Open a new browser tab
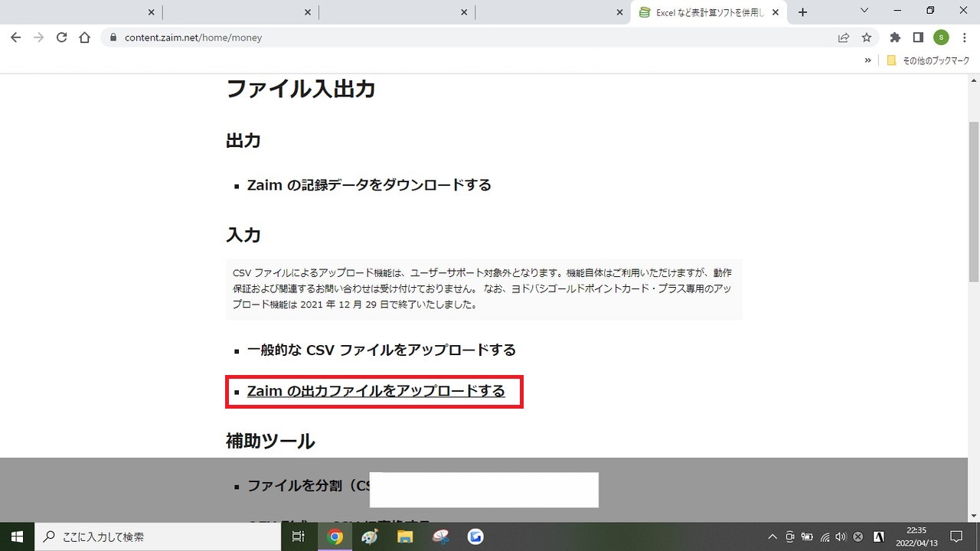This screenshot has width=980, height=551. click(802, 12)
